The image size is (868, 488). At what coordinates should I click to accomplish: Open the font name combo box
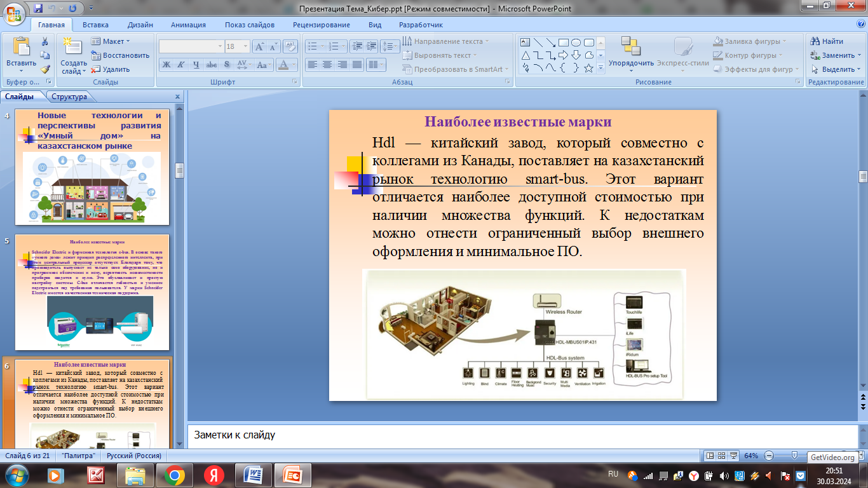[x=191, y=46]
